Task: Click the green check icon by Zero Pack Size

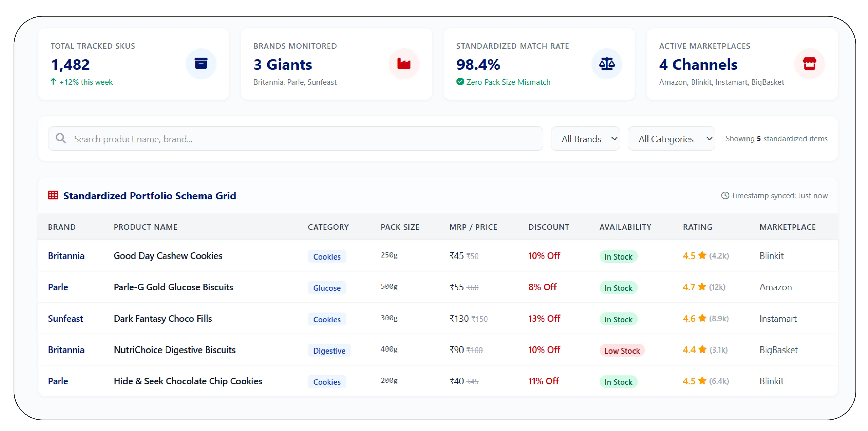Action: (460, 82)
